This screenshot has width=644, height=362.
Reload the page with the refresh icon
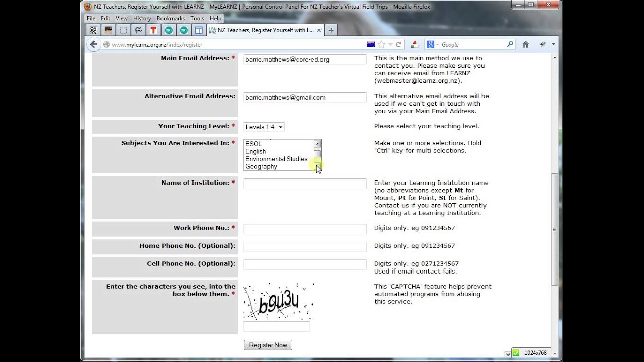coord(398,44)
